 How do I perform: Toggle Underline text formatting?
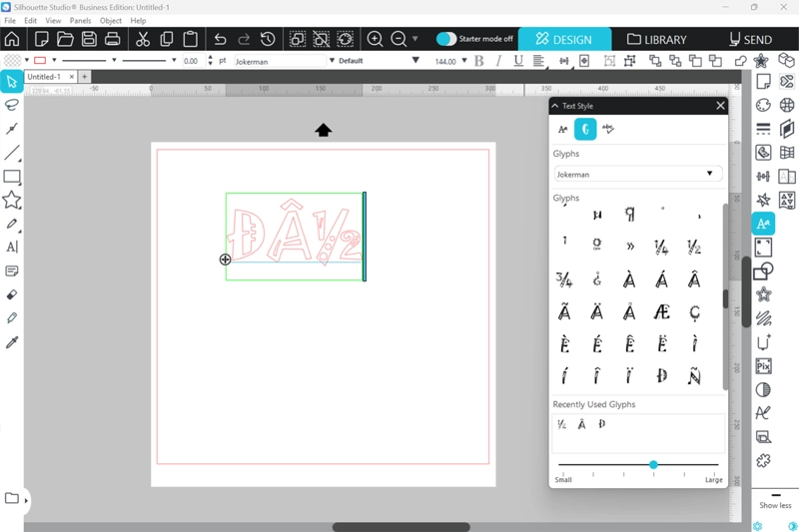pos(517,61)
